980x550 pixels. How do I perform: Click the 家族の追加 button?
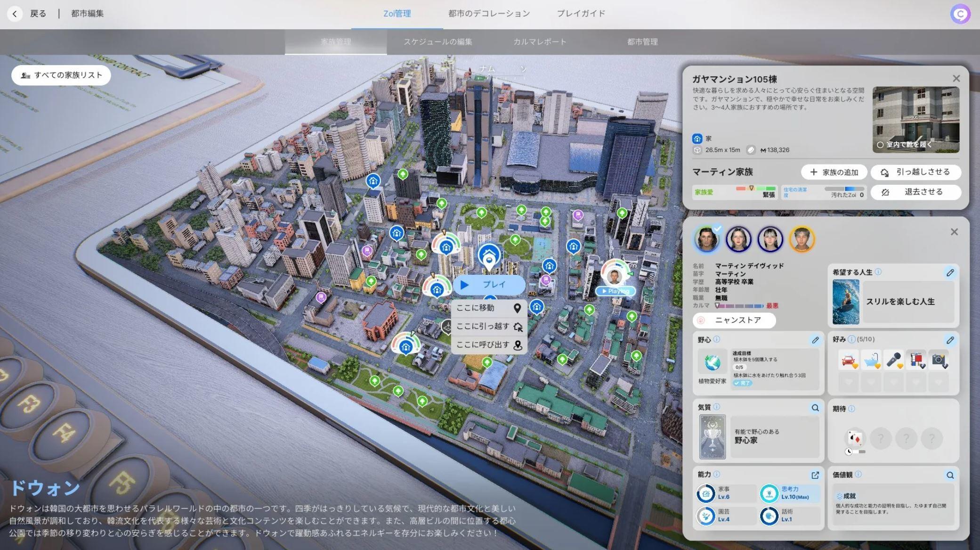(834, 172)
